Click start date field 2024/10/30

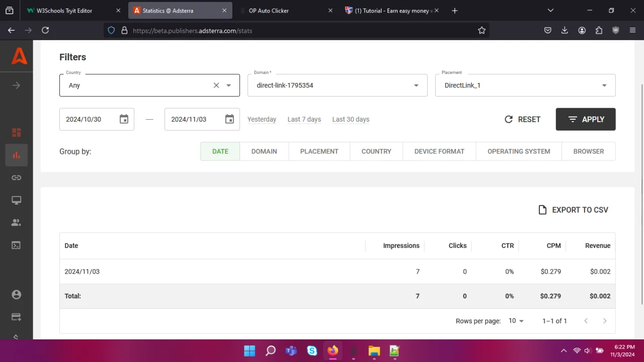[x=97, y=119]
